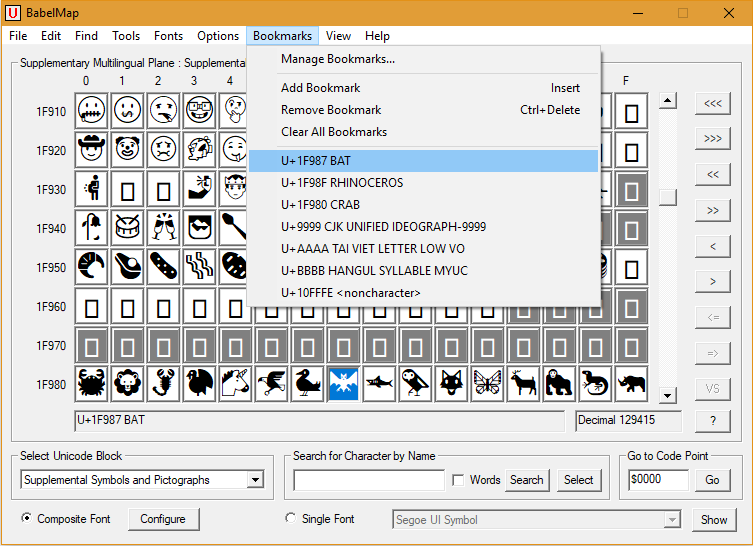Screen dimensions: 753x546
Task: Choose Add Bookmark menu entry
Action: pos(423,88)
